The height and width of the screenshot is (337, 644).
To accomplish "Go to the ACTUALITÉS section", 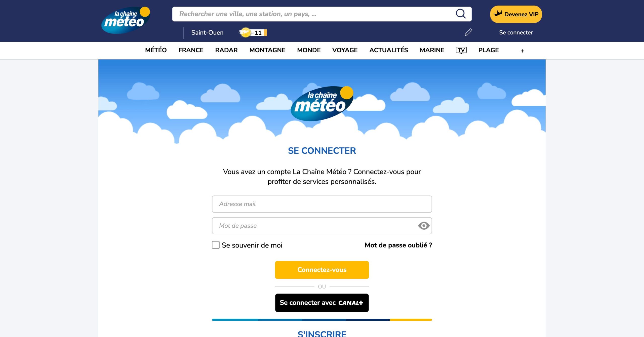I will click(x=388, y=50).
